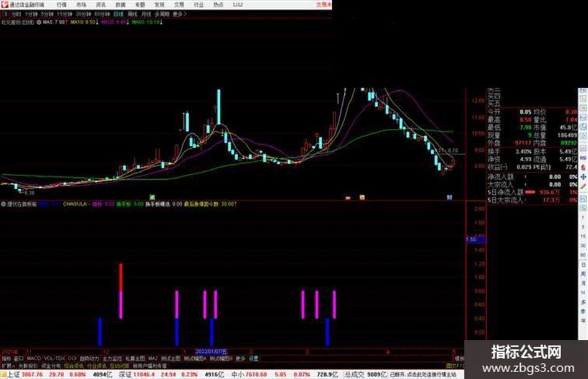Image resolution: width=588 pixels, height=379 pixels.
Task: Switch to 日线 daily chart tab
Action: coord(118,14)
